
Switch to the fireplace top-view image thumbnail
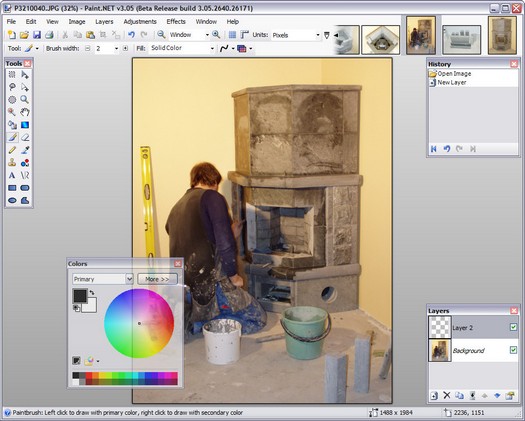pyautogui.click(x=381, y=40)
